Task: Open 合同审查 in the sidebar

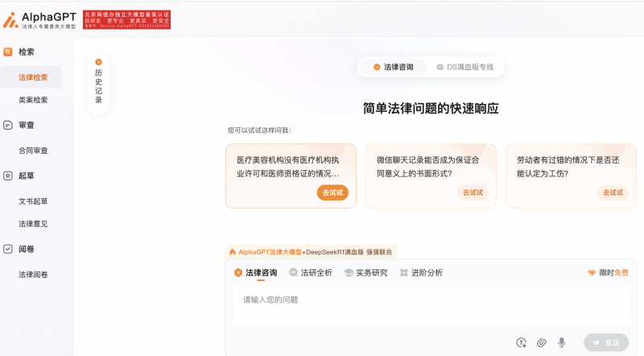Action: [33, 151]
